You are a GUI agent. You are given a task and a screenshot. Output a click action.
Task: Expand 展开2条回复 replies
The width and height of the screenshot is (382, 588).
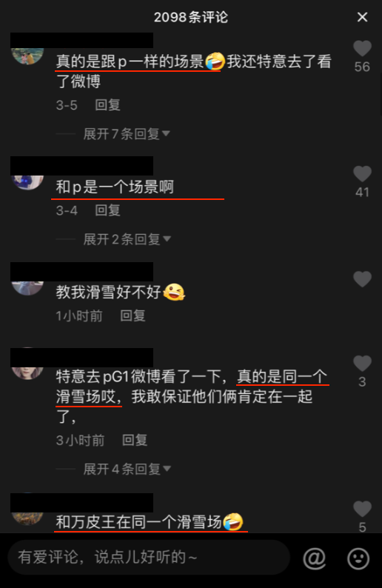point(127,239)
